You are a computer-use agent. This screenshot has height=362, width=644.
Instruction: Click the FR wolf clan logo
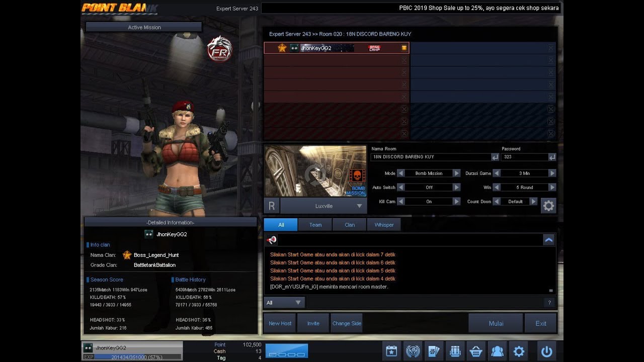tap(220, 49)
